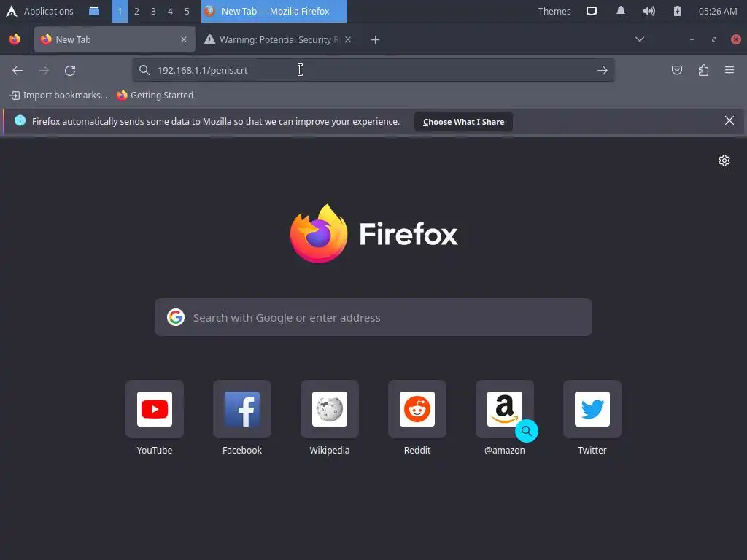Click the battery power icon
The image size is (747, 560).
(678, 11)
